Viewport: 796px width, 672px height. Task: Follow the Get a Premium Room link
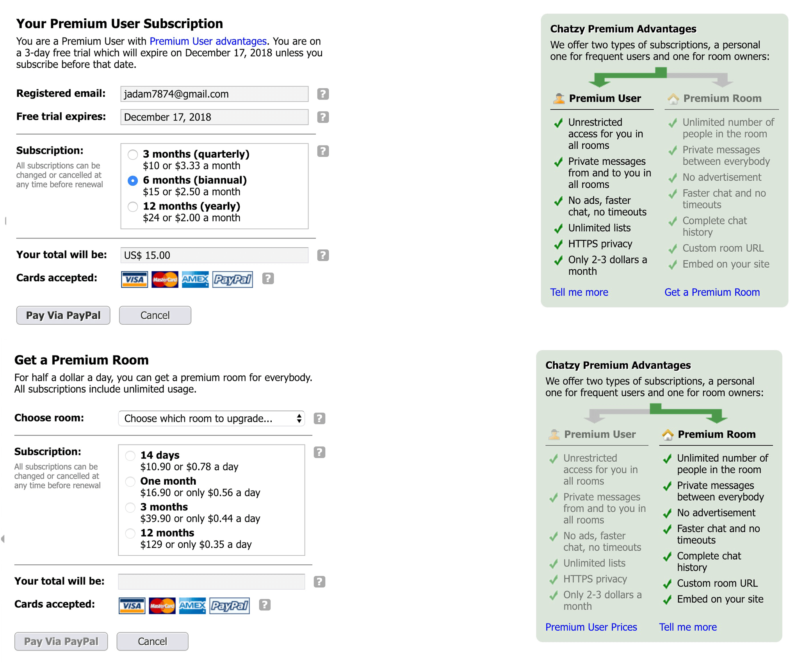(x=712, y=292)
